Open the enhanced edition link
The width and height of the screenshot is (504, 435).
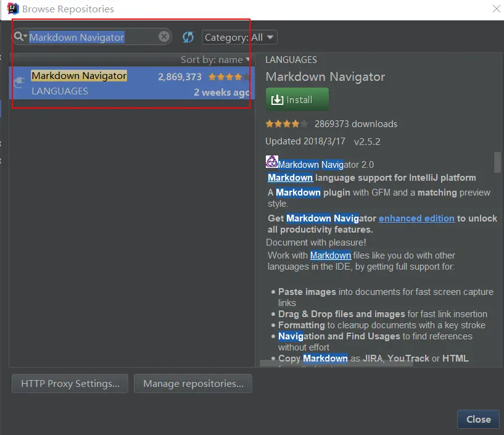(416, 218)
